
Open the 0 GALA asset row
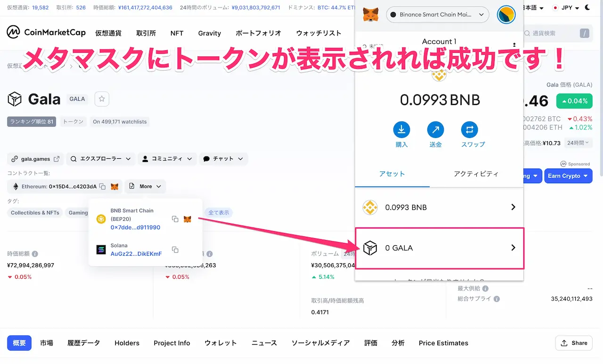tap(439, 248)
